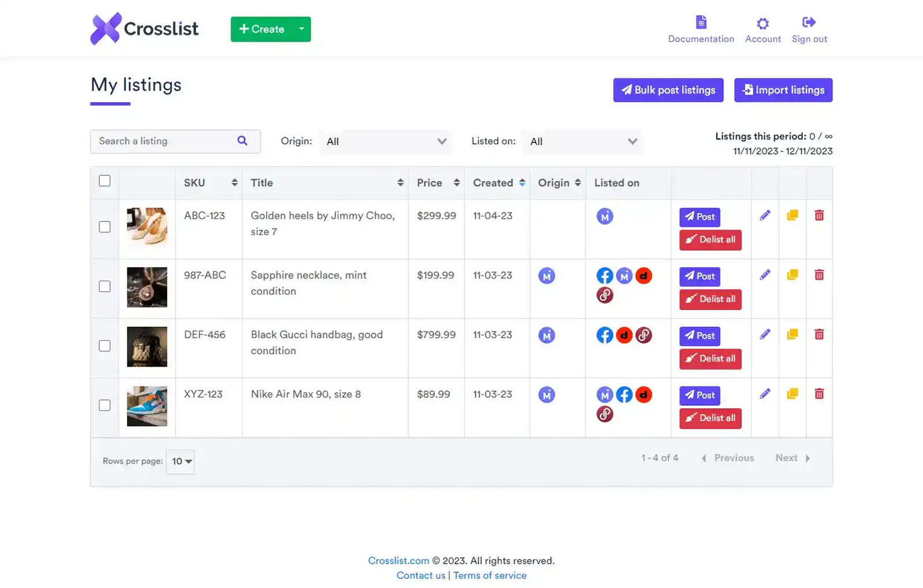Open the Terms of service link
Image resolution: width=923 pixels, height=588 pixels.
(x=489, y=575)
